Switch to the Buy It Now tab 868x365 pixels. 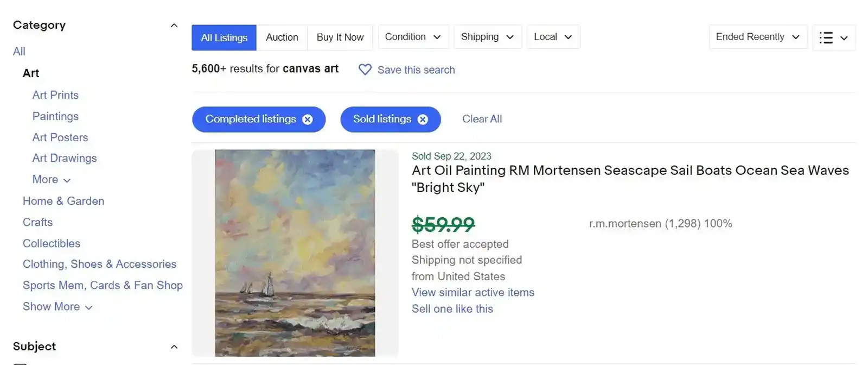pyautogui.click(x=340, y=37)
